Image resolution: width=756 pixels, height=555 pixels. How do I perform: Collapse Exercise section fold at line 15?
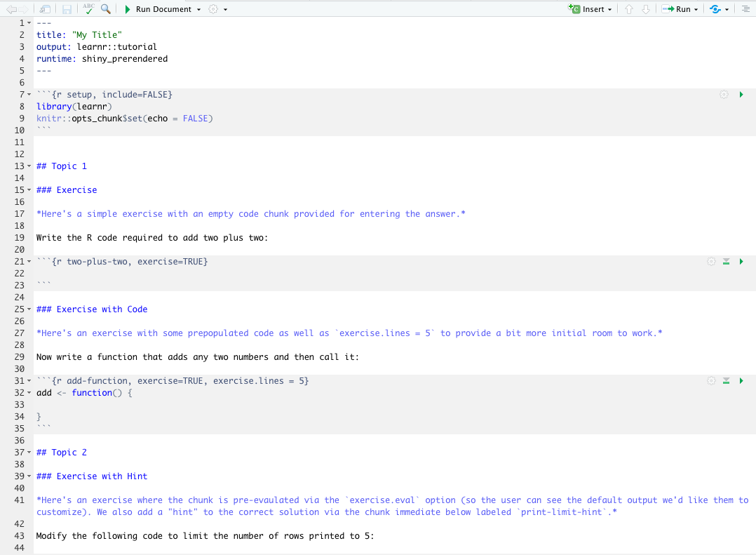point(29,190)
